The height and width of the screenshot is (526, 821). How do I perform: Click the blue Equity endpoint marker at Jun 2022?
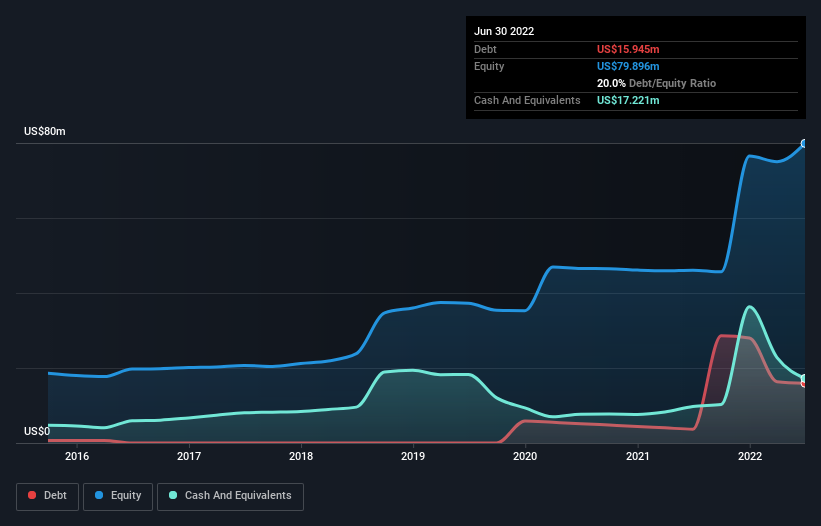(804, 143)
